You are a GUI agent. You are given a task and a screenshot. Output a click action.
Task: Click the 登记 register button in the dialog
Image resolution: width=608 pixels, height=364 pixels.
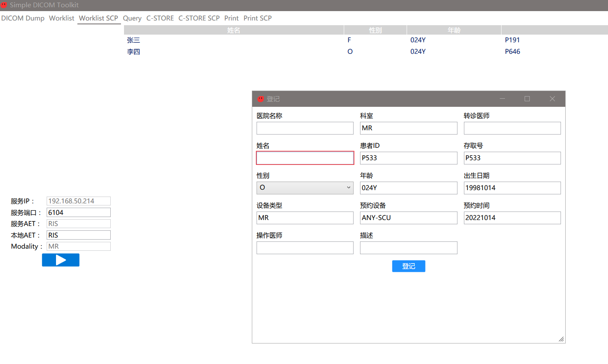pyautogui.click(x=408, y=266)
